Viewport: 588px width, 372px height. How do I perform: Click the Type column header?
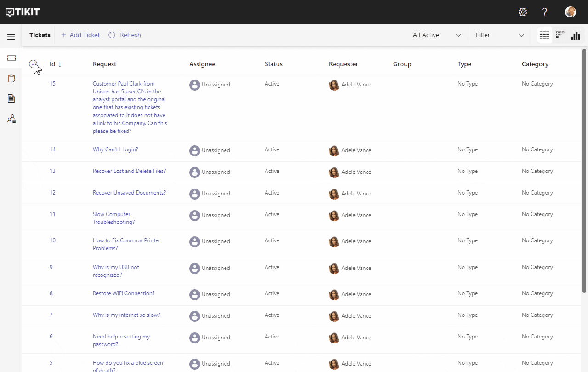(464, 64)
